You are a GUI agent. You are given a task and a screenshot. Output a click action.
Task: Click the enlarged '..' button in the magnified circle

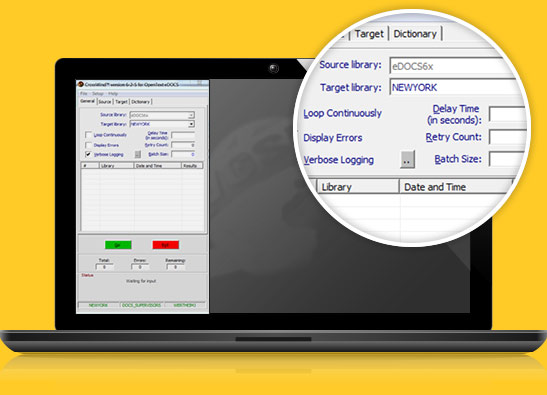point(407,160)
